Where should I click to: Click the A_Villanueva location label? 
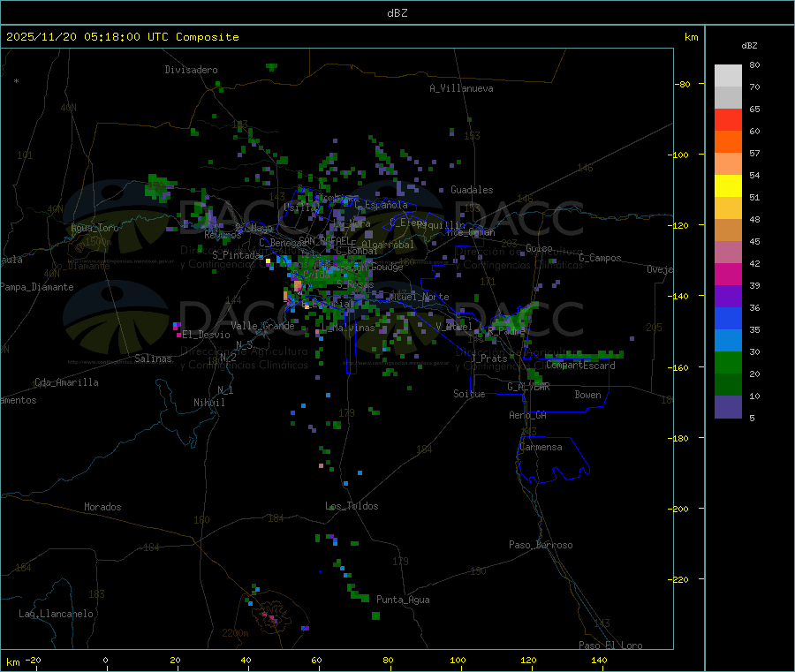pyautogui.click(x=461, y=88)
